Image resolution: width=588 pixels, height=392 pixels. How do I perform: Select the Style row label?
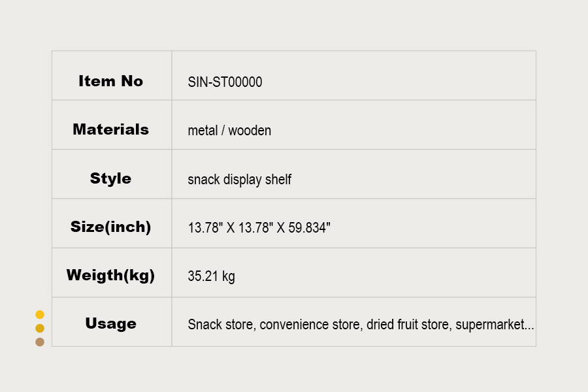click(110, 178)
